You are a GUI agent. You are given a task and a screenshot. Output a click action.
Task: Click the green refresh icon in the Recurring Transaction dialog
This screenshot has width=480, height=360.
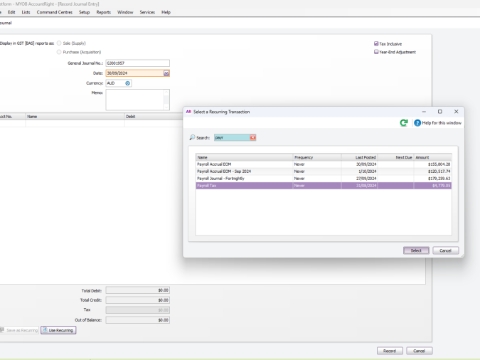(404, 123)
